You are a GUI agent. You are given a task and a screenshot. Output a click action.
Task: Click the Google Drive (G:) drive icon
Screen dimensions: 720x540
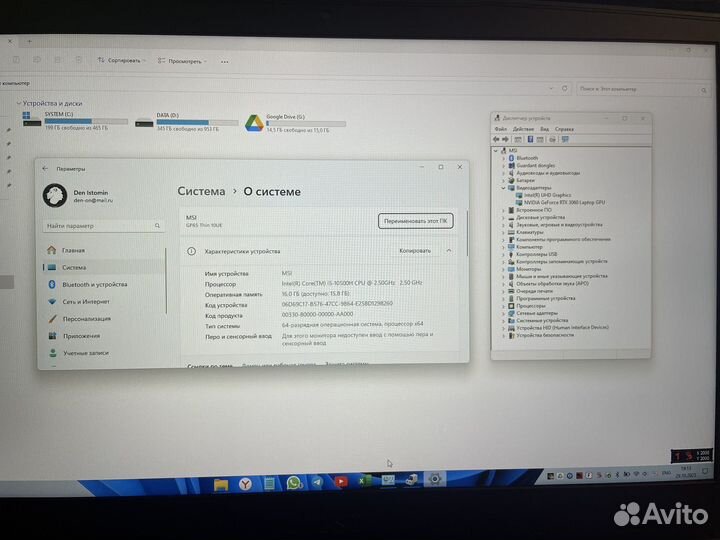(x=254, y=124)
